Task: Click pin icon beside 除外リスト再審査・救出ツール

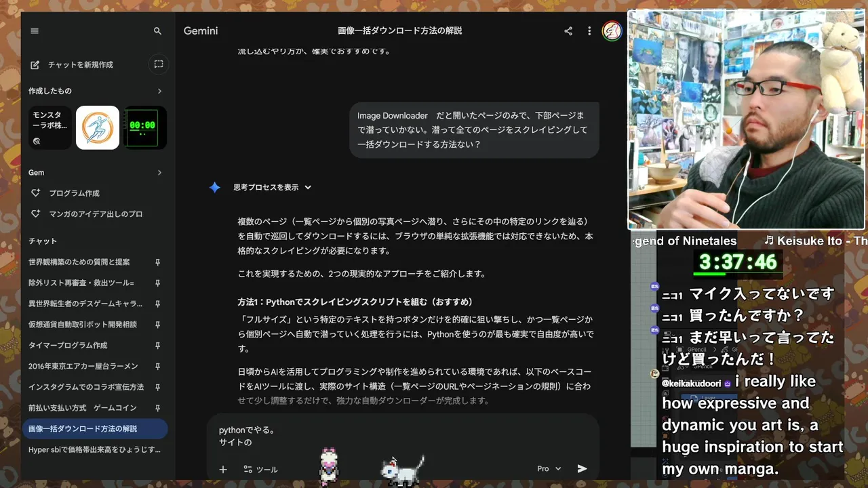Action: (157, 283)
